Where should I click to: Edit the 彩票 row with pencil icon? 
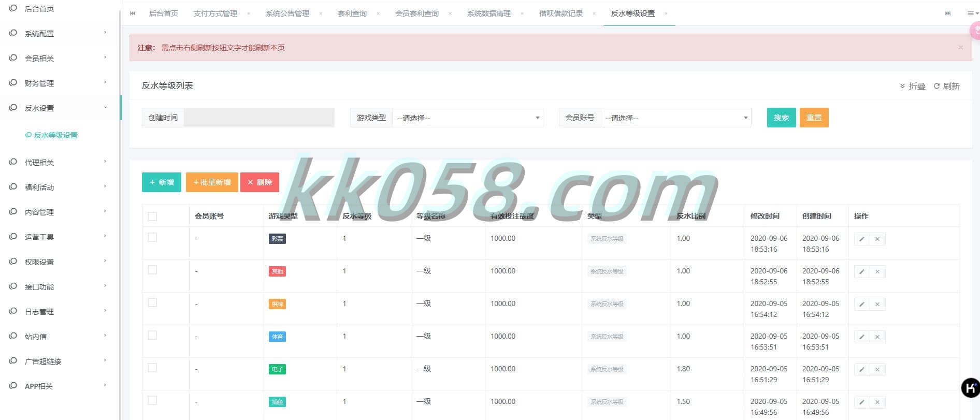[862, 239]
